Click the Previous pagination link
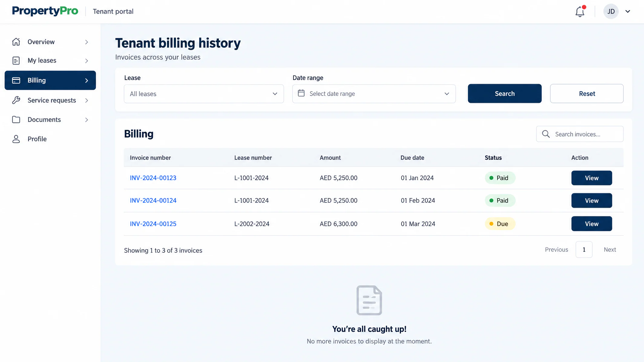The image size is (644, 362). click(x=556, y=249)
